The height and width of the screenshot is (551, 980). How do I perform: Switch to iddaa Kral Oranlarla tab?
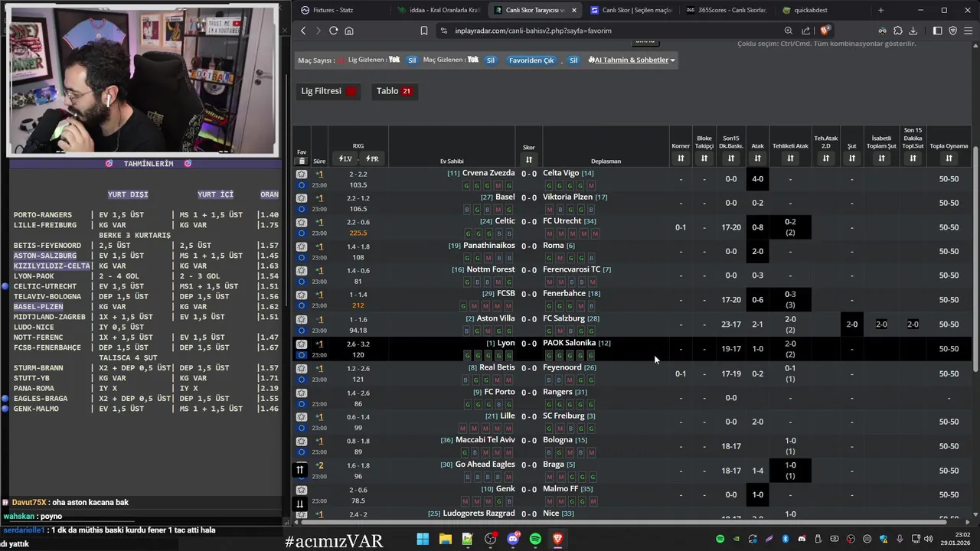[x=439, y=10]
